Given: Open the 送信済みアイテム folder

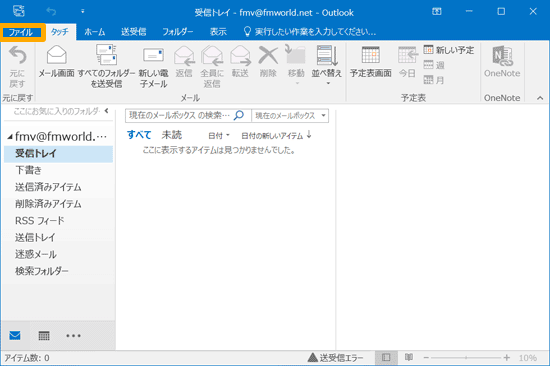Looking at the screenshot, I should (x=59, y=187).
